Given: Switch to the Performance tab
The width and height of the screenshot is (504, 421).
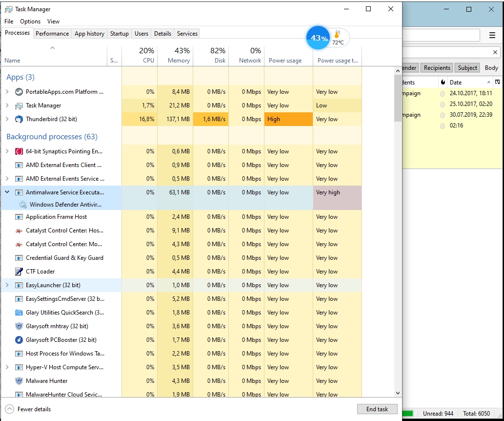Looking at the screenshot, I should 52,34.
